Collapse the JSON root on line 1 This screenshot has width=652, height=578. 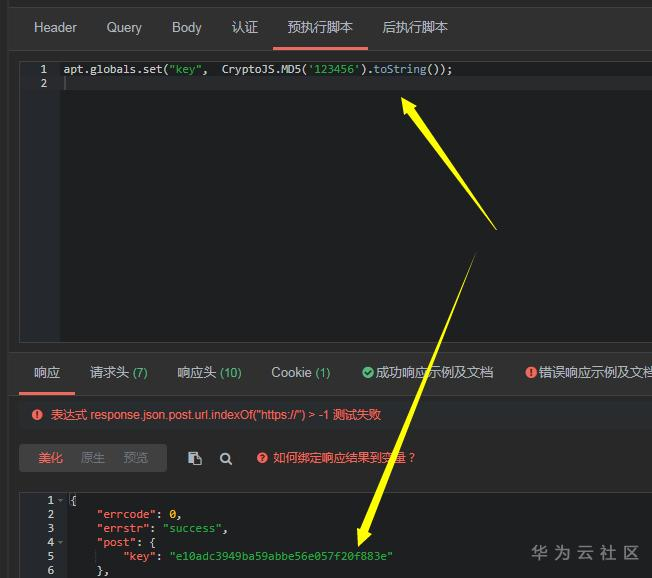pyautogui.click(x=60, y=500)
